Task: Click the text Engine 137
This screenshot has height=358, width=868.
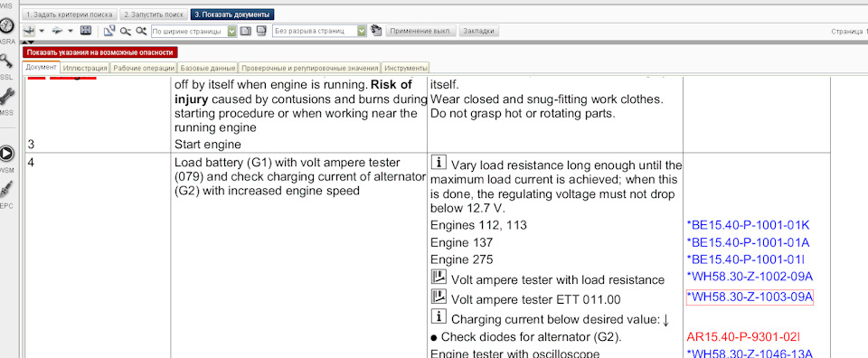Action: (462, 242)
